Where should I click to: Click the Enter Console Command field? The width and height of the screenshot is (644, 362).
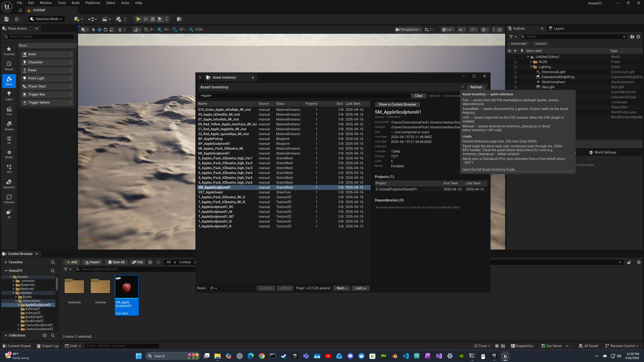pyautogui.click(x=122, y=346)
